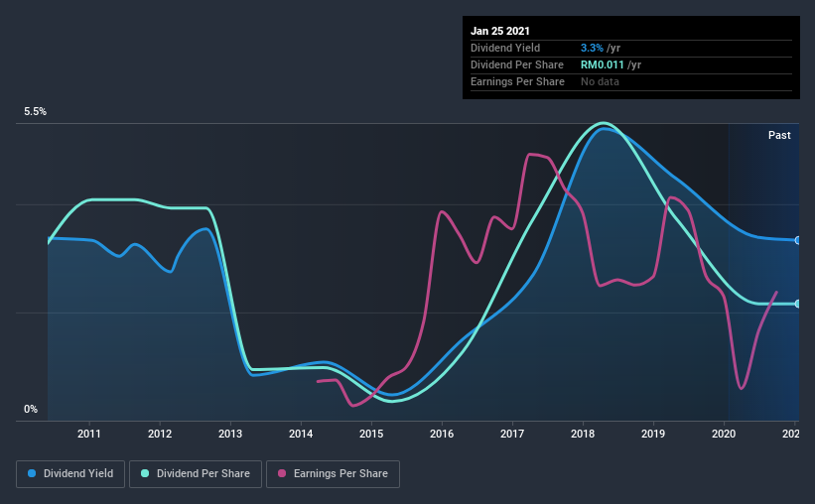Click the pink Earnings Per Share legend dot
Screen dimensions: 815x504
pyautogui.click(x=282, y=473)
